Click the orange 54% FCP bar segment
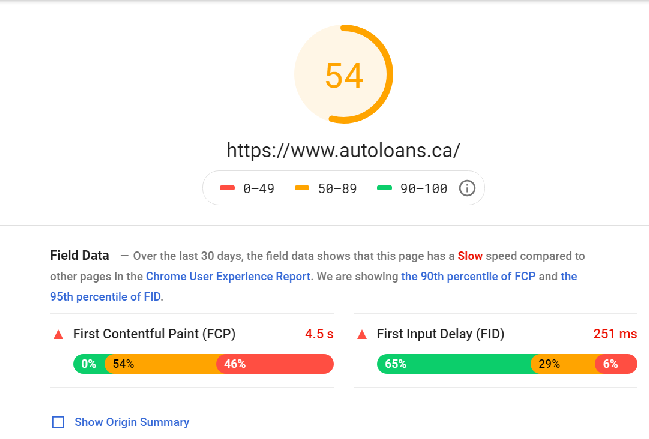Image resolution: width=649 pixels, height=439 pixels. [x=161, y=364]
